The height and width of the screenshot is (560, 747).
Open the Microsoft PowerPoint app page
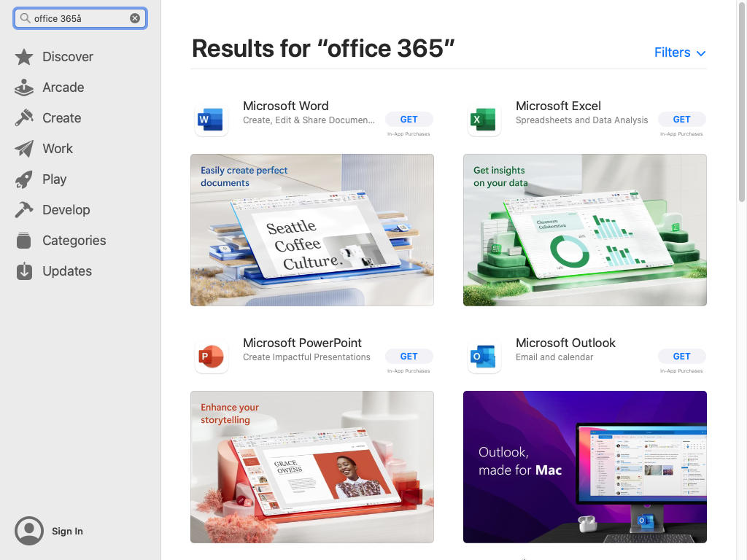303,343
